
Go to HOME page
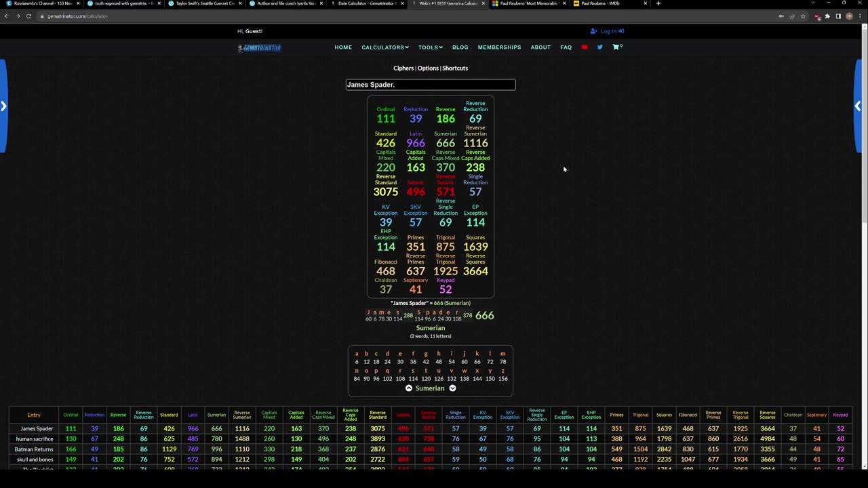[343, 47]
